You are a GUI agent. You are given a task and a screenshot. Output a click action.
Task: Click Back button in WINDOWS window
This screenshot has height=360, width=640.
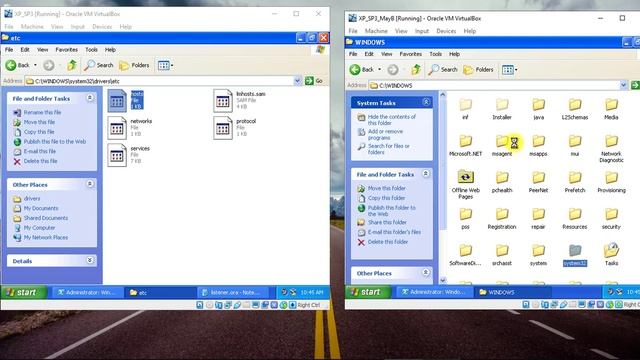point(362,70)
